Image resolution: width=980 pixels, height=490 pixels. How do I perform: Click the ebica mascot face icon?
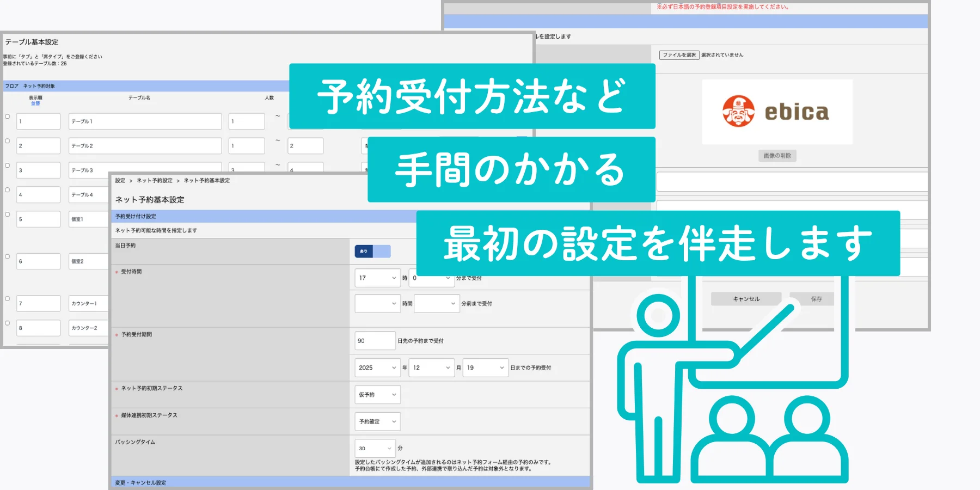[x=738, y=111]
